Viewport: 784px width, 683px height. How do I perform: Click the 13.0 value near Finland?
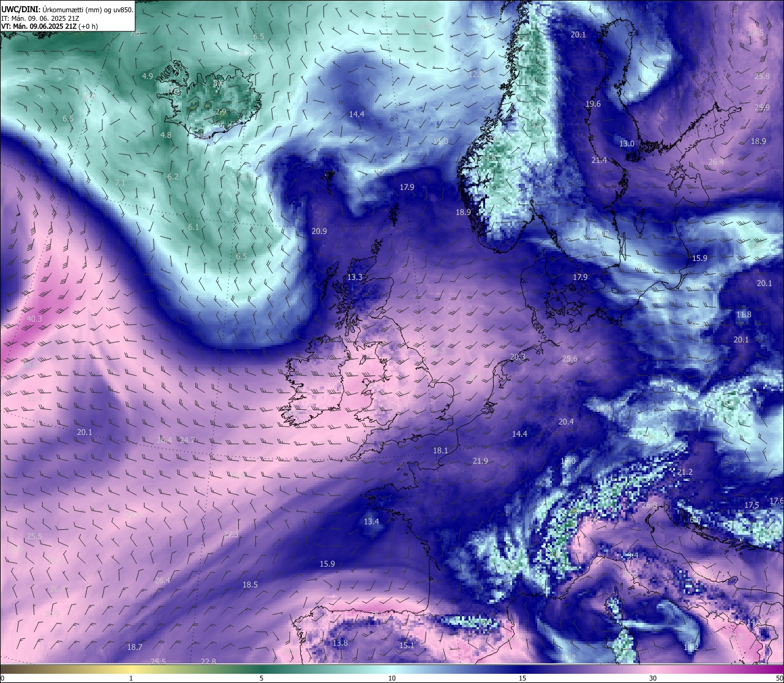[627, 144]
